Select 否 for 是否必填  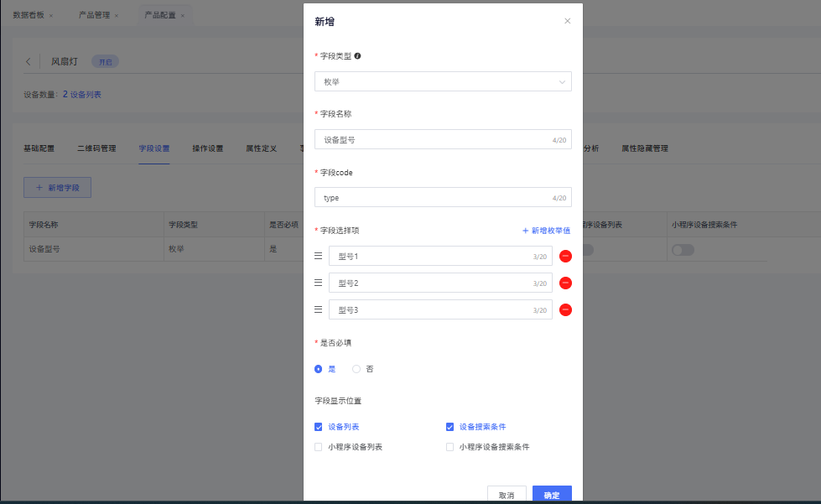click(356, 369)
